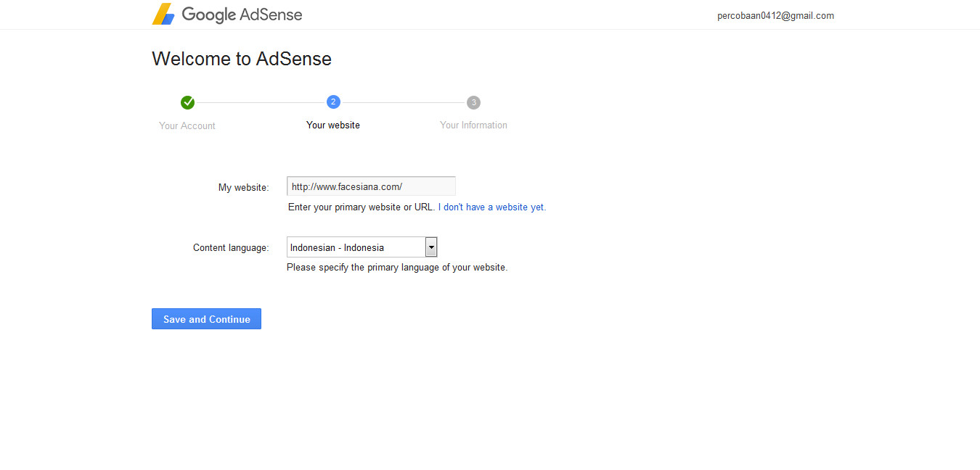Click the Welcome to AdSense heading

(x=242, y=59)
